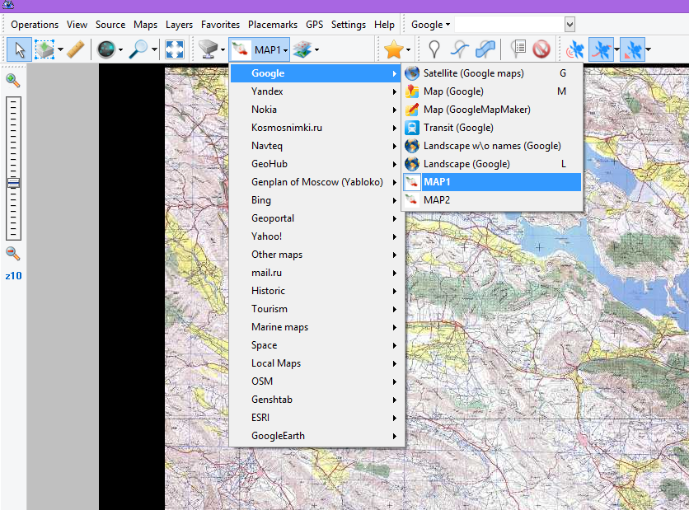Open the Settings menu
Image resolution: width=689 pixels, height=510 pixels.
tap(348, 24)
